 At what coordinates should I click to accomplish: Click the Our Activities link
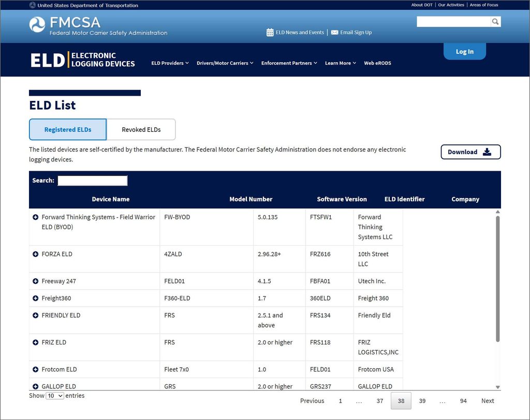(x=451, y=5)
